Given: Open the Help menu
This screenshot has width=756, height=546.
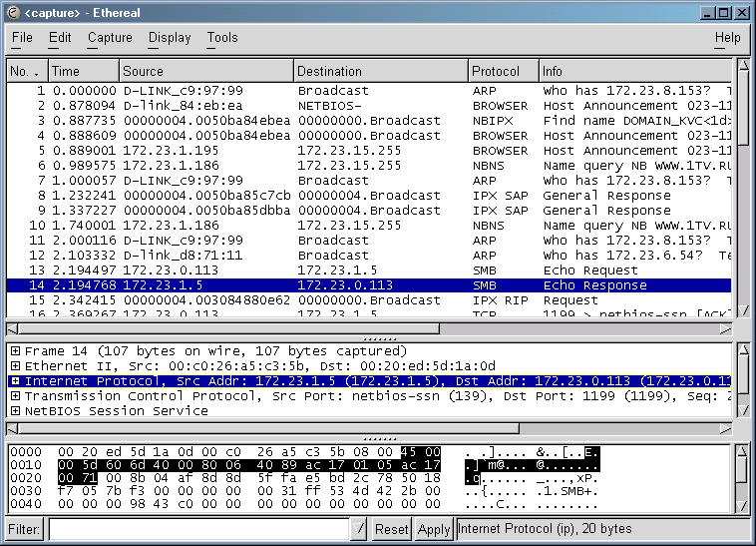Looking at the screenshot, I should click(727, 38).
